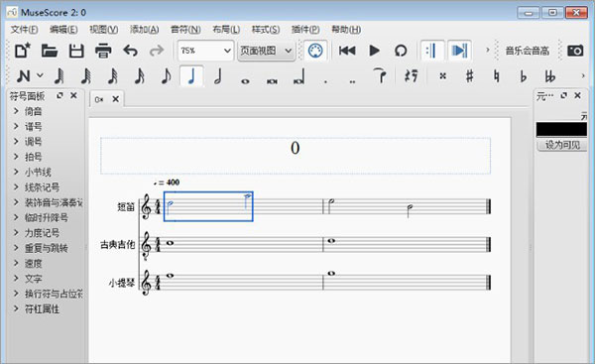Close the 符号面板 palette panel
Viewport: 595px width, 364px height.
pos(73,95)
